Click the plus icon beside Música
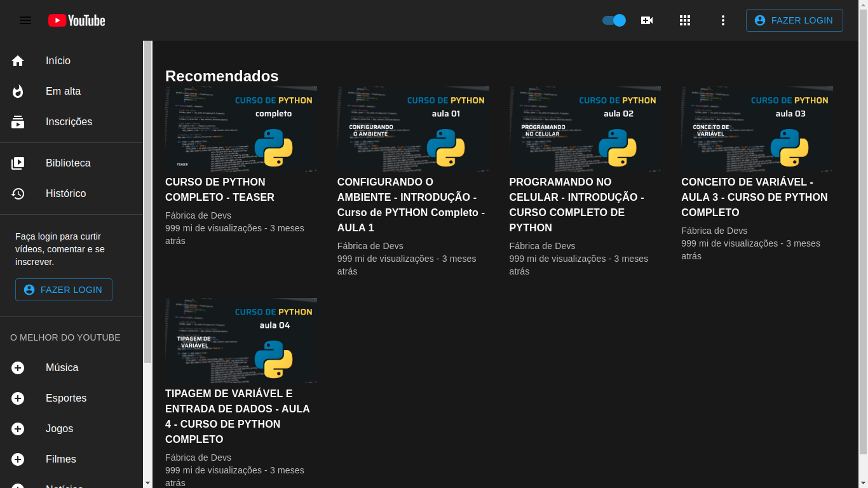This screenshot has height=488, width=868. (x=18, y=368)
